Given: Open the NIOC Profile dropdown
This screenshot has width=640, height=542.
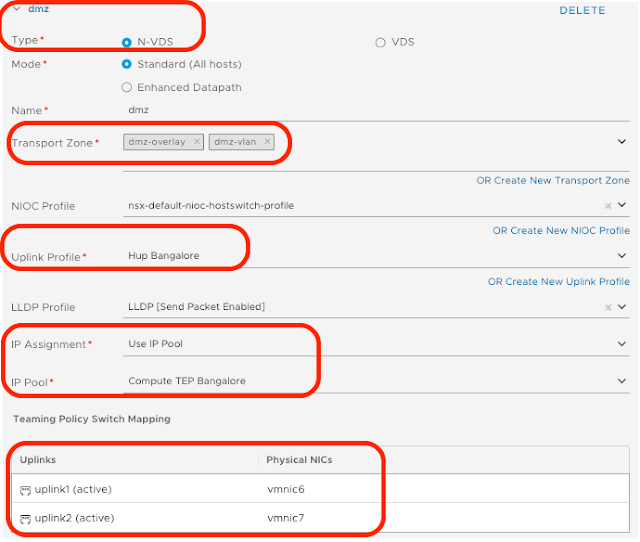Looking at the screenshot, I should click(x=622, y=206).
